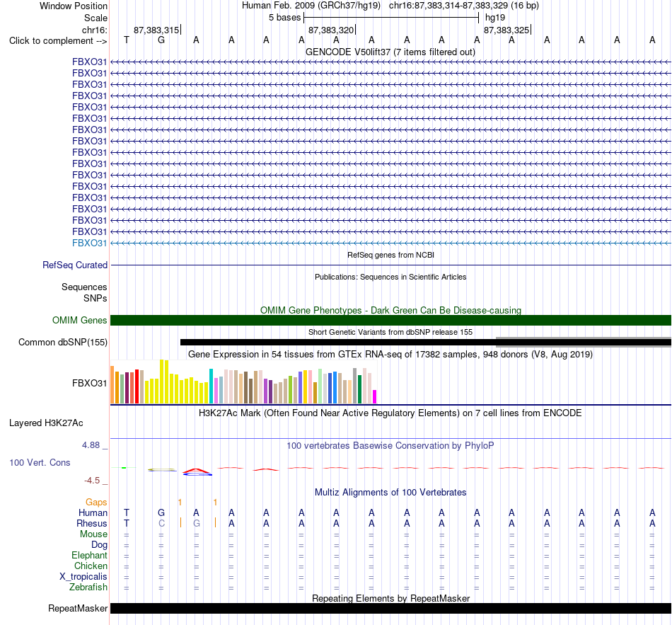Open 'Publications: Sequences in Scientific Articles' title
The image size is (672, 625).
(x=390, y=277)
